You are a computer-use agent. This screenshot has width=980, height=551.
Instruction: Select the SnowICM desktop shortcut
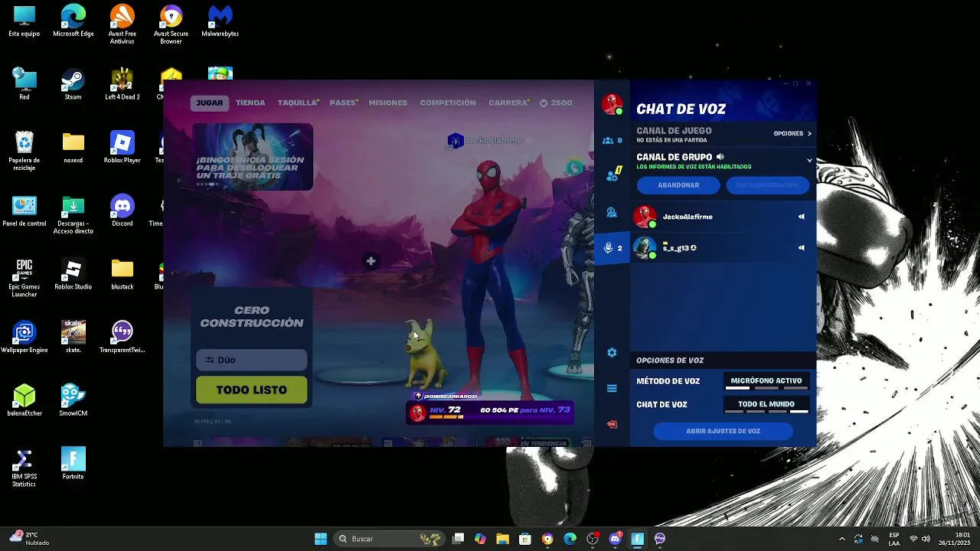[x=73, y=400]
